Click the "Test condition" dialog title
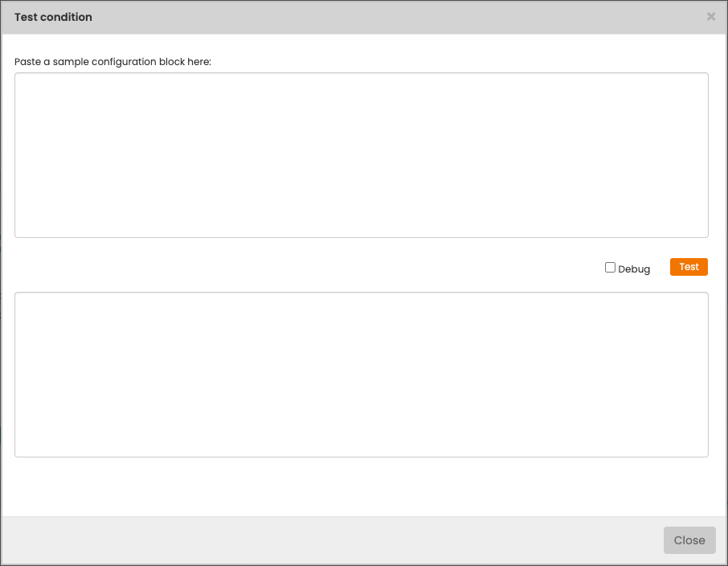 (x=53, y=17)
